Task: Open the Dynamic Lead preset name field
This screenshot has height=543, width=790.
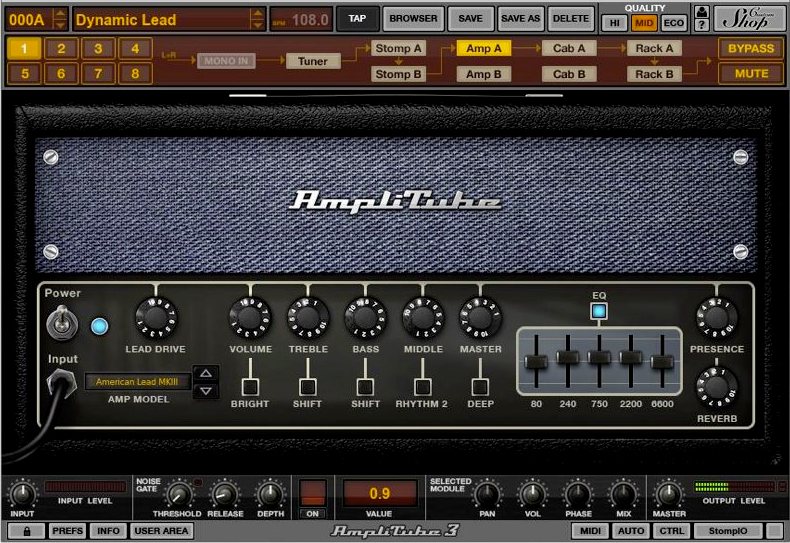Action: pyautogui.click(x=162, y=20)
